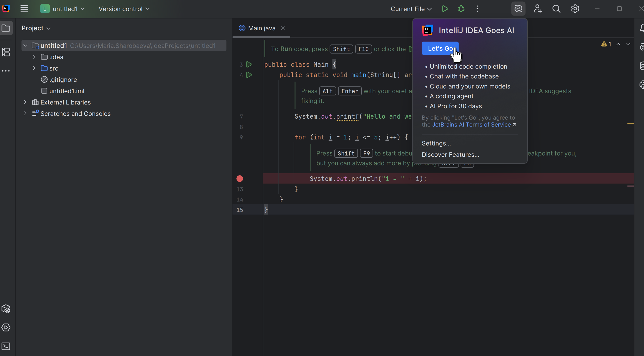Open JetBrains AI Terms of Service link
This screenshot has width=644, height=356.
point(474,125)
